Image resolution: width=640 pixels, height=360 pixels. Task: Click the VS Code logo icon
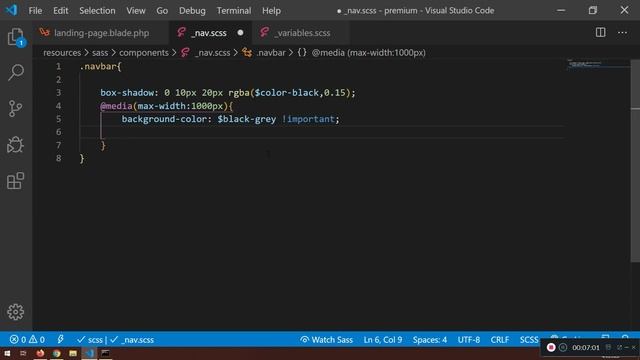coord(11,10)
